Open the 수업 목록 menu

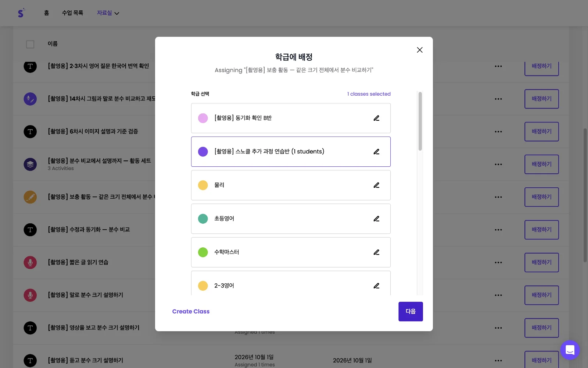72,13
